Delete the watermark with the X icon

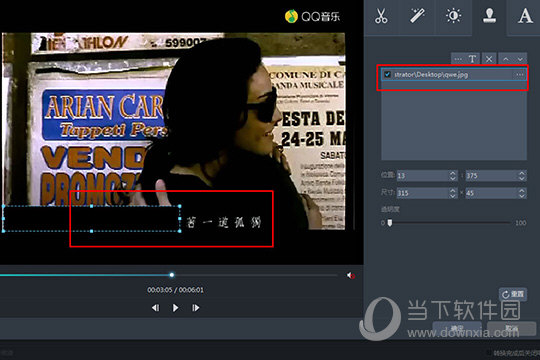click(x=489, y=59)
